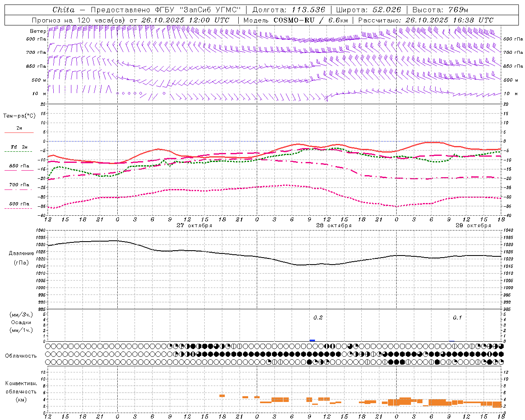
Task: Click the "(мм/1ч.)" precipitation unit label
Action: pyautogui.click(x=21, y=330)
